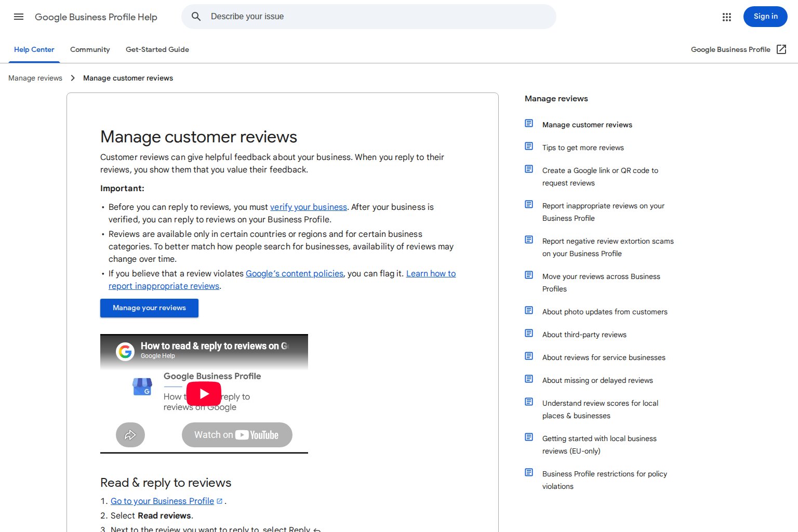Click article icon beside Business Profile restrictions
Viewport: 798px width, 532px height.
coord(529,472)
